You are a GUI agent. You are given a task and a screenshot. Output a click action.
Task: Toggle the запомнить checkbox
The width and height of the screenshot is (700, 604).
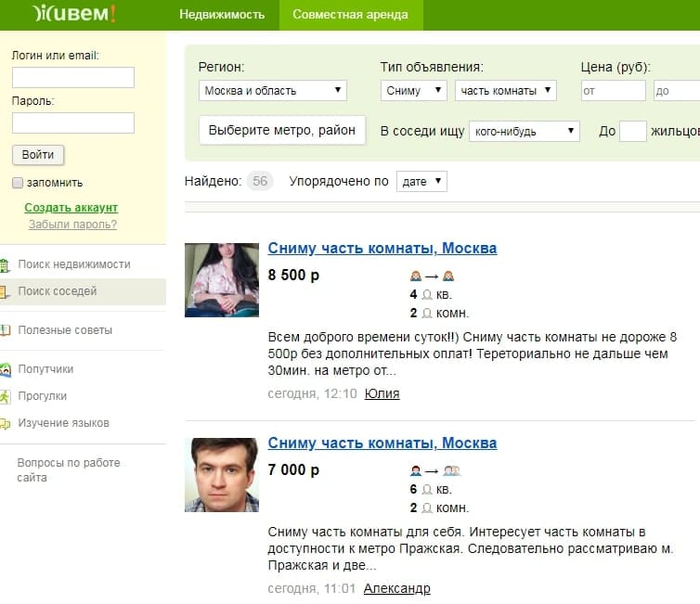click(18, 183)
